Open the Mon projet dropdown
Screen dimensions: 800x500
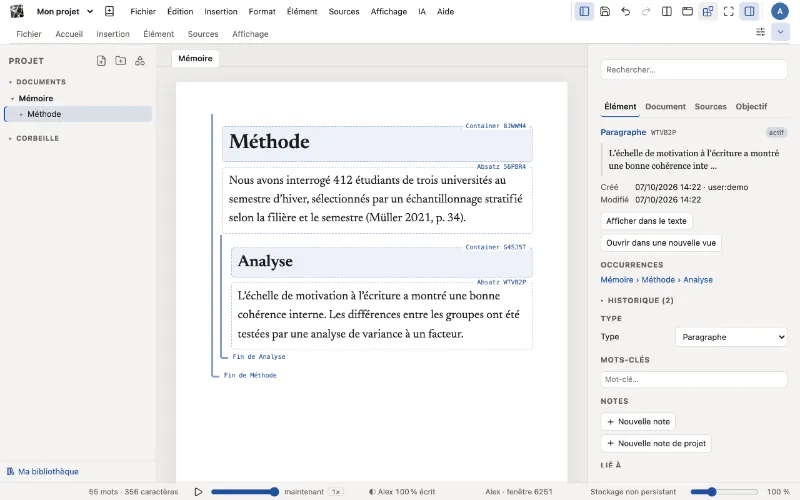pyautogui.click(x=65, y=11)
